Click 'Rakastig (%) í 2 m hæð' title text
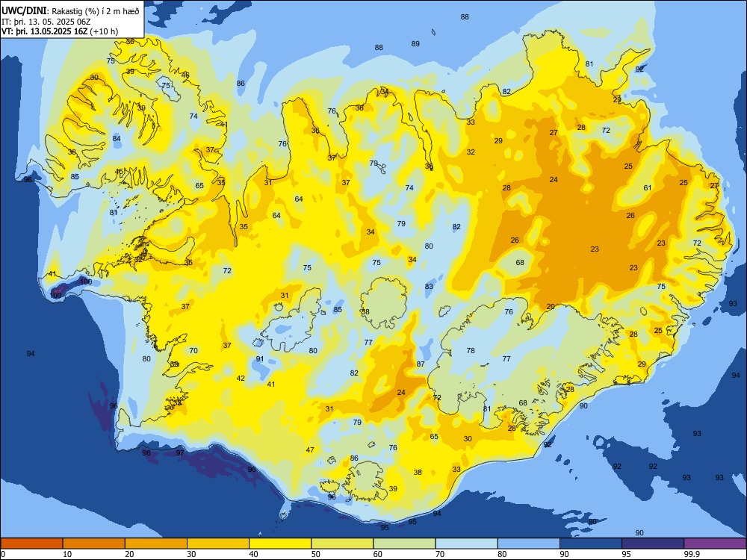Image resolution: width=747 pixels, height=560 pixels. [96, 11]
